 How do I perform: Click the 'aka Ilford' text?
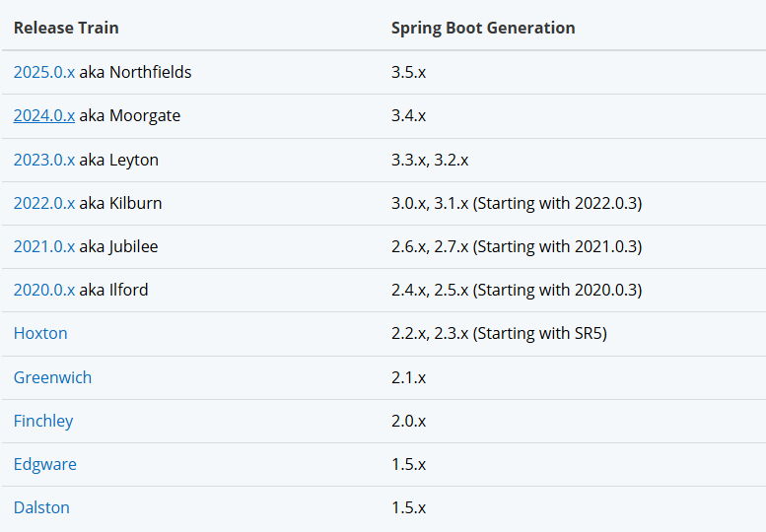click(x=113, y=290)
